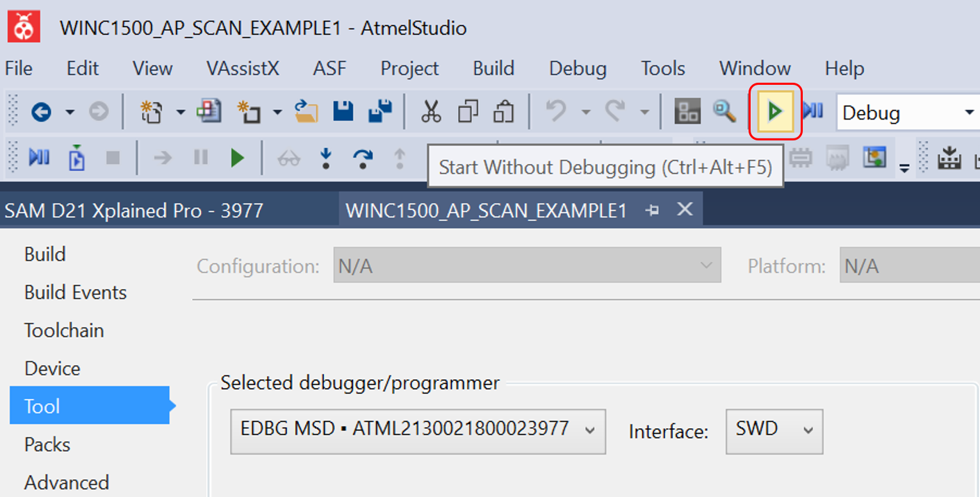Click Start Without Debugging play button
The height and width of the screenshot is (497, 980).
click(x=775, y=111)
